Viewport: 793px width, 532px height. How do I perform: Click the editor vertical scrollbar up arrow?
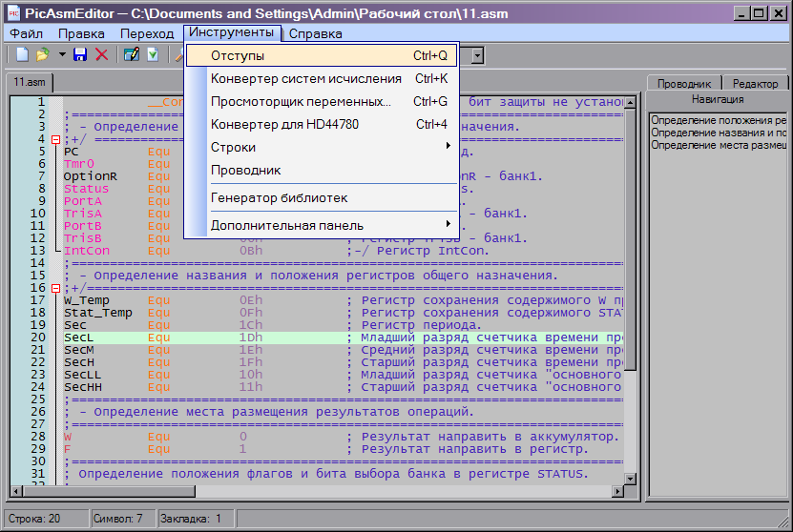coord(630,103)
